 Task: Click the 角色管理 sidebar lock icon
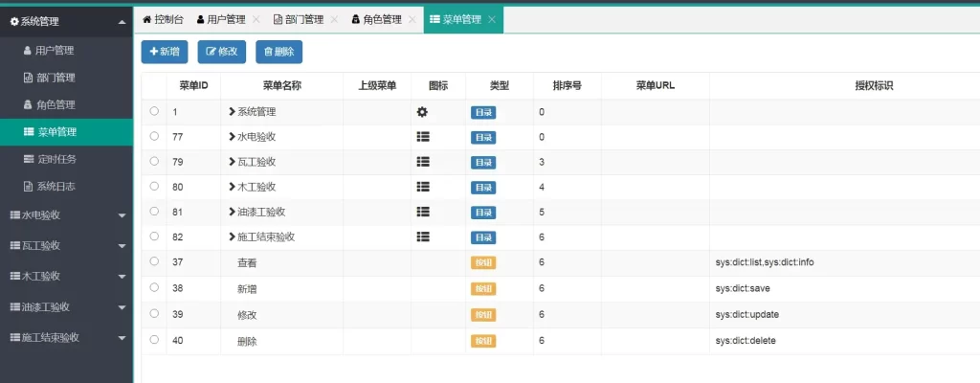point(27,104)
